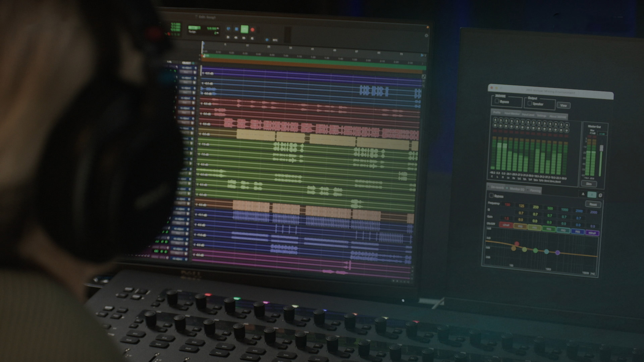Screen dimensions: 644x362
Task: Check the Output Speaker checkbox
Action: (x=530, y=103)
